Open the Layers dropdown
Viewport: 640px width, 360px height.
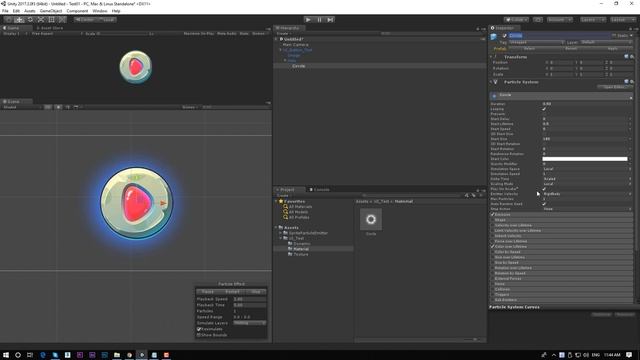(x=593, y=20)
